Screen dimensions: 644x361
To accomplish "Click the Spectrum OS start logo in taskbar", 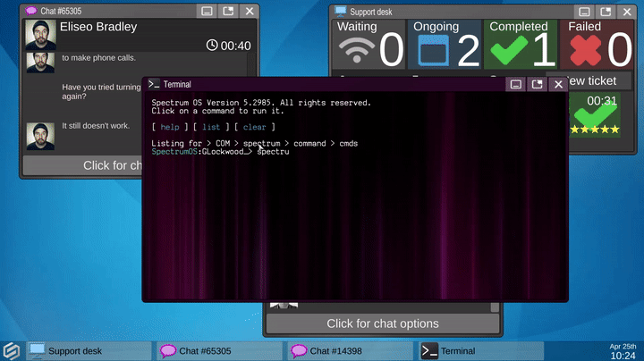I will (12, 350).
